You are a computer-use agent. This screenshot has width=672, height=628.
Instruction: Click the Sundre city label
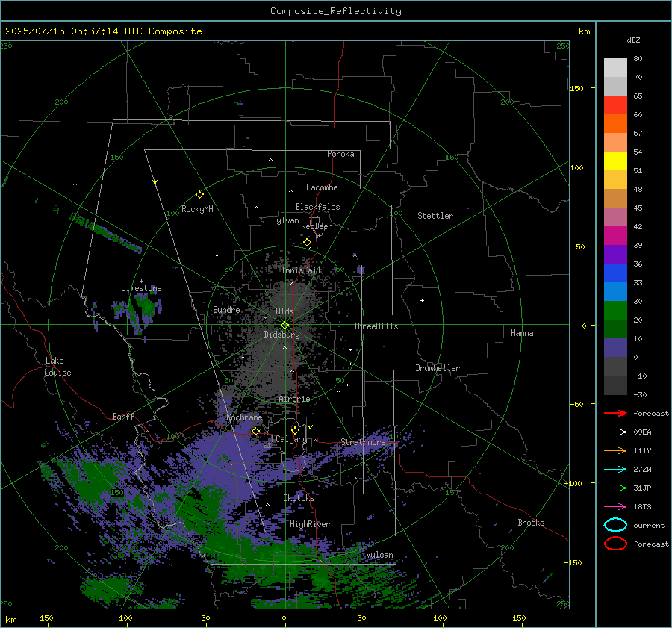pos(226,309)
